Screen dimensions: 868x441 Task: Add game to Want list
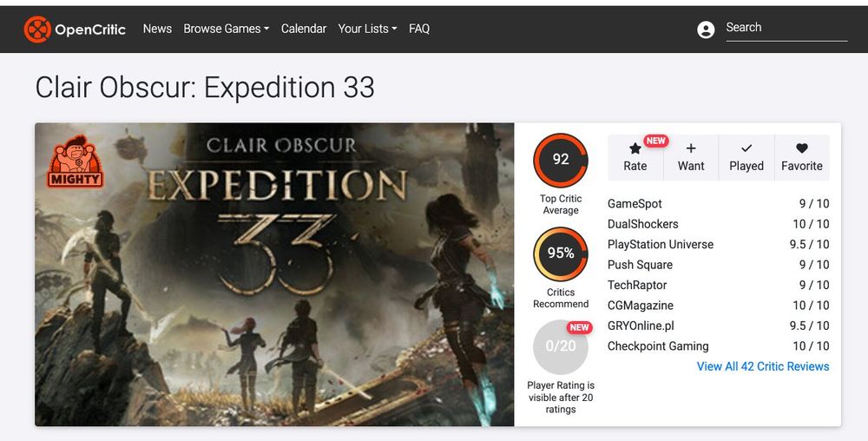click(x=691, y=158)
